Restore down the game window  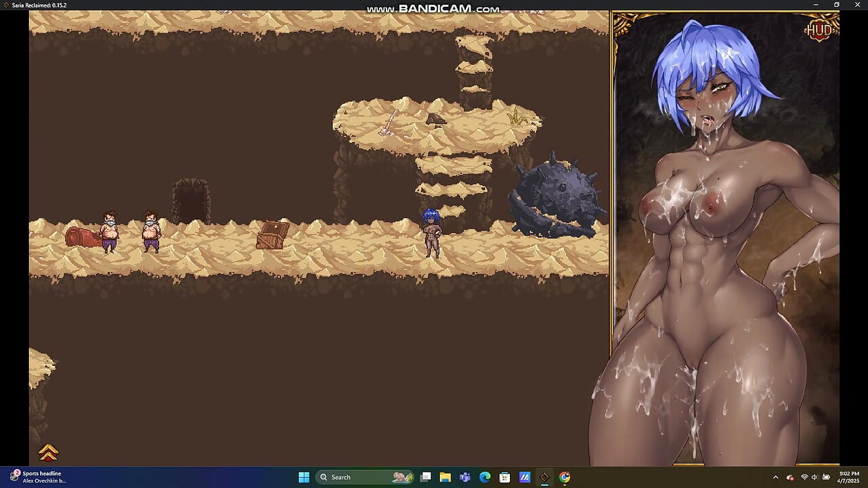point(837,5)
